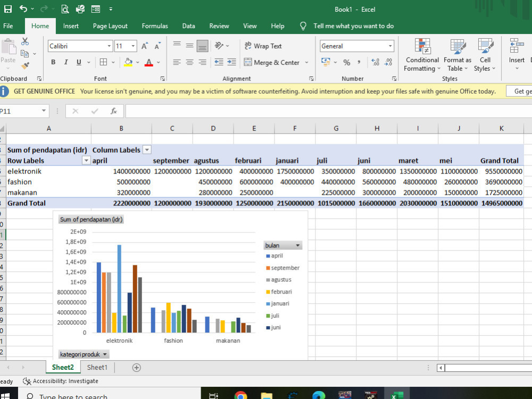Screen dimensions: 532x399
Task: Click Decrease Indent icon
Action: [x=219, y=62]
